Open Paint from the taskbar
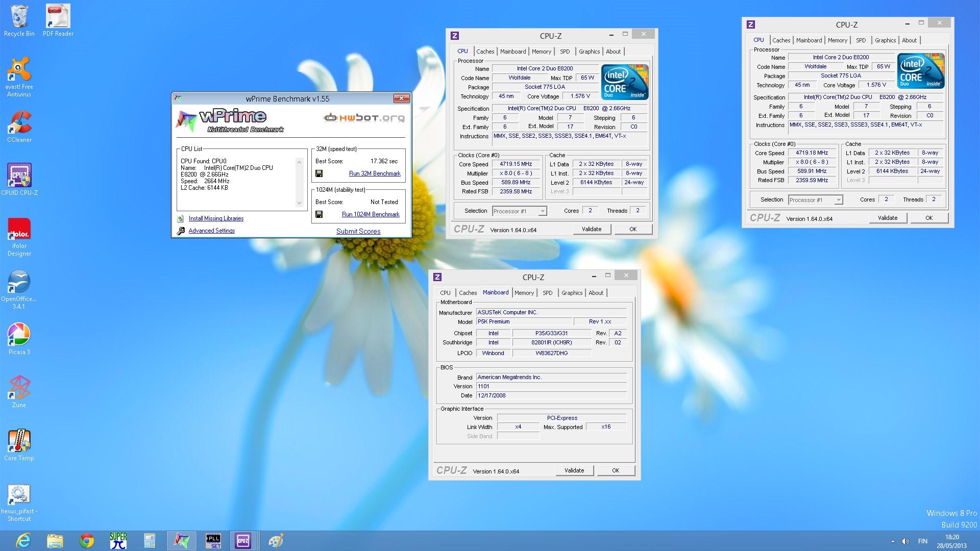Viewport: 980px width, 551px height. (276, 541)
